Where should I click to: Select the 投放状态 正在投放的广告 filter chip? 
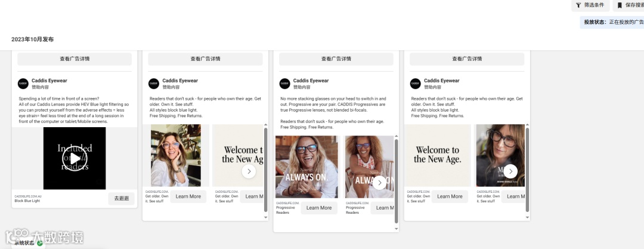(612, 22)
